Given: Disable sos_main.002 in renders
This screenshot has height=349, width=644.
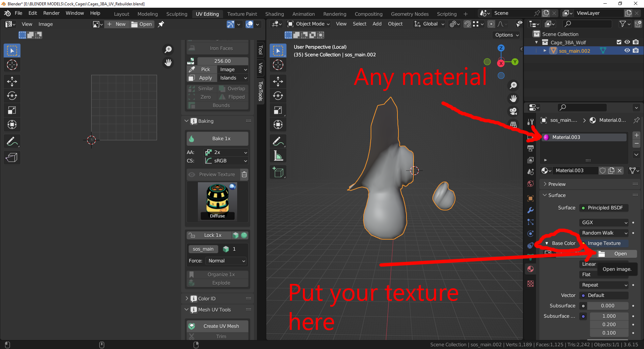Looking at the screenshot, I should (636, 51).
